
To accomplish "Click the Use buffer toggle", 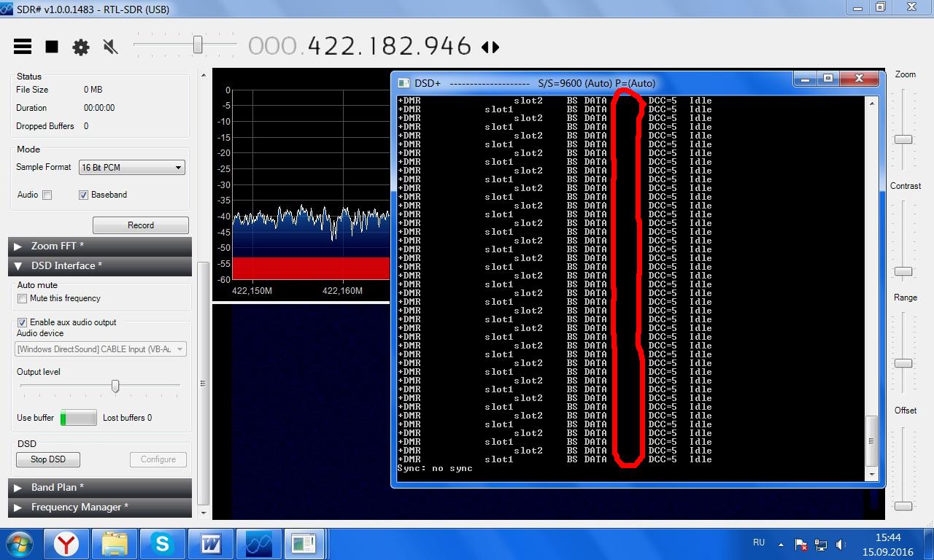I will (78, 418).
